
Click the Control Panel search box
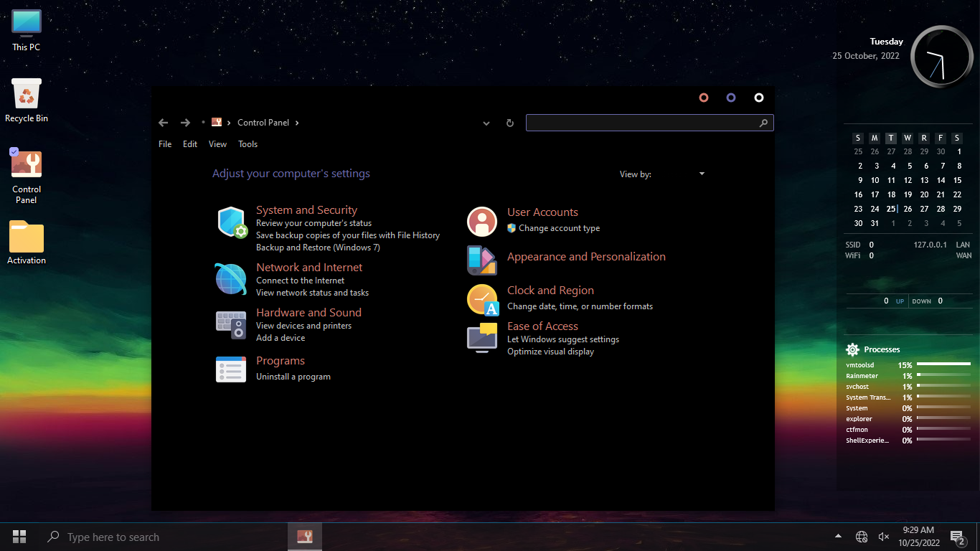[642, 123]
